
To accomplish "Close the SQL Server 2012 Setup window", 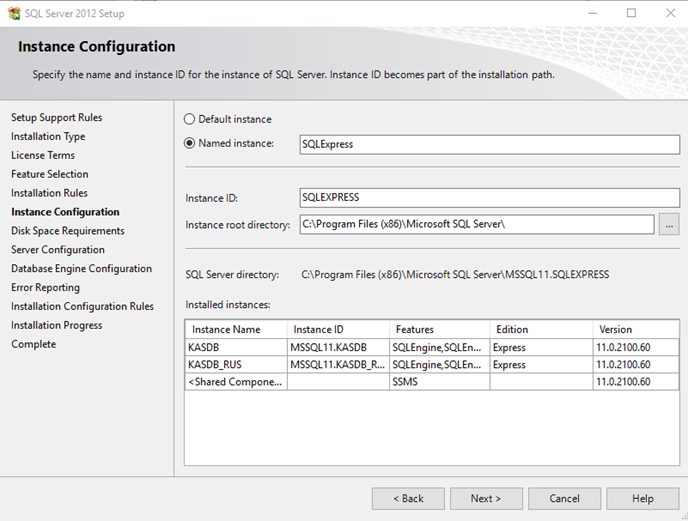I will point(670,13).
